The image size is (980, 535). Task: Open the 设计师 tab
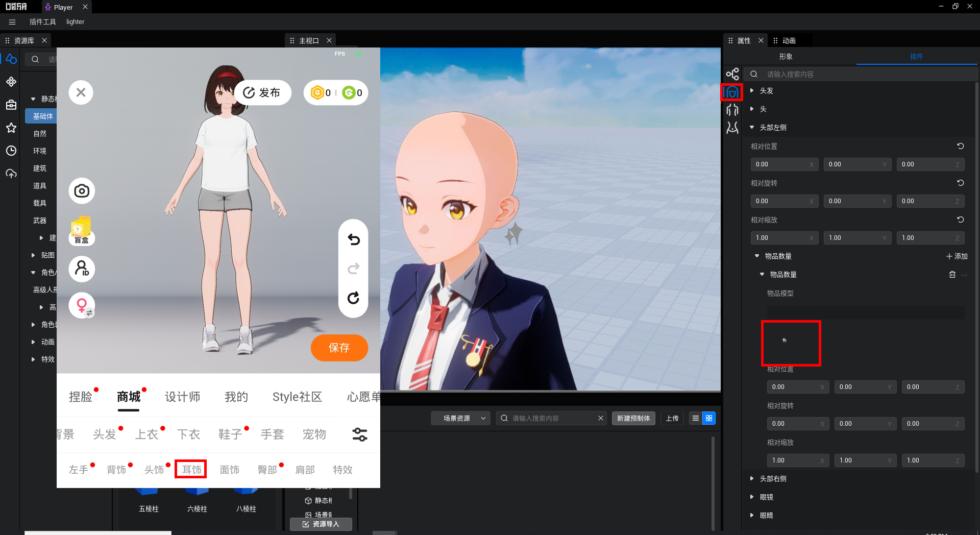pyautogui.click(x=182, y=397)
